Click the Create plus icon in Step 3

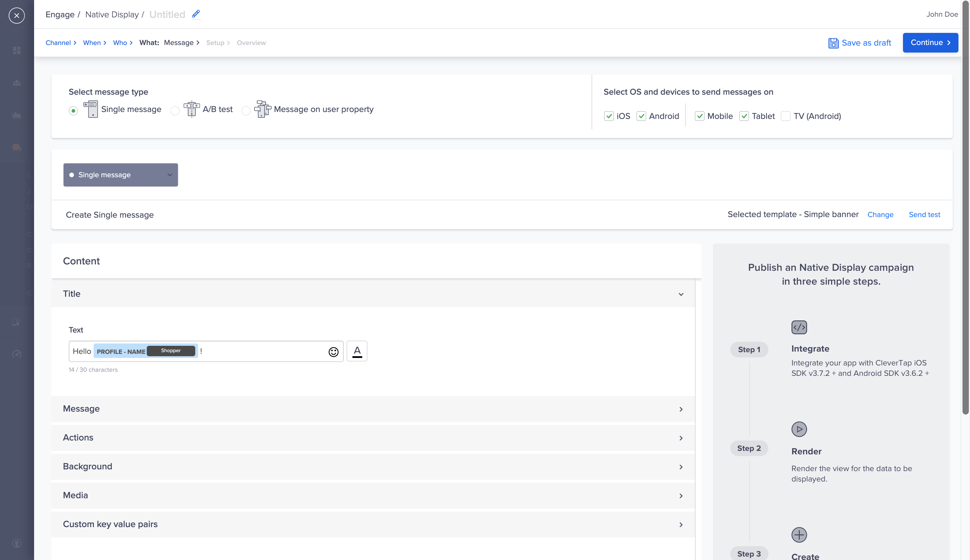(799, 535)
